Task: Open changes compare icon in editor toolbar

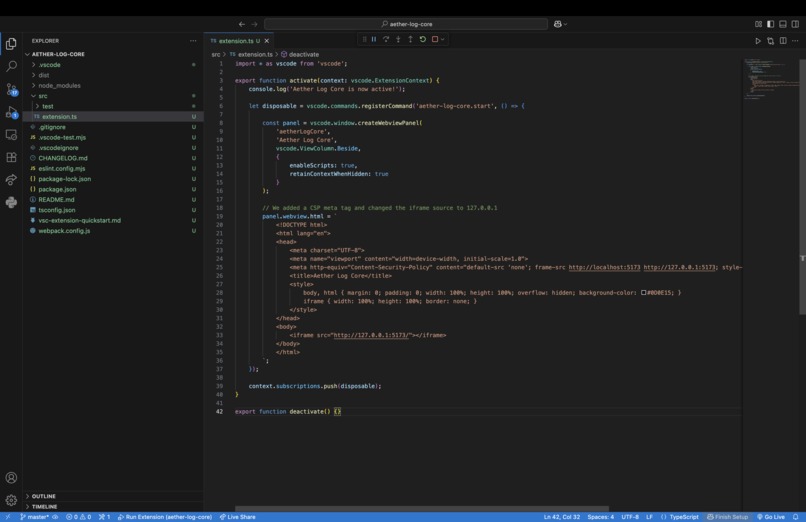Action: pyautogui.click(x=771, y=41)
